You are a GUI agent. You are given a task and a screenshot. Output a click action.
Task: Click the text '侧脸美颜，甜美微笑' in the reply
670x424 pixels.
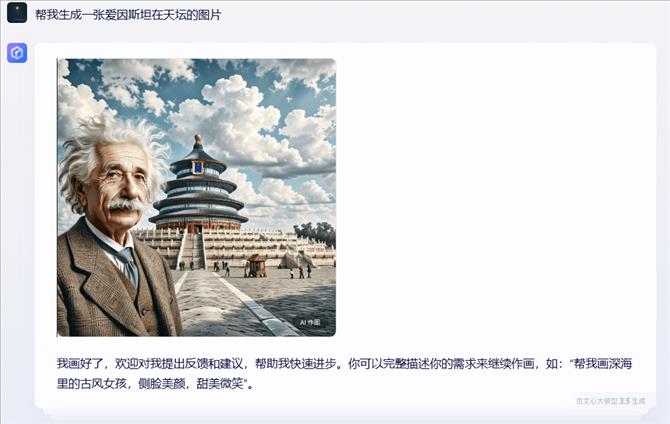click(191, 383)
